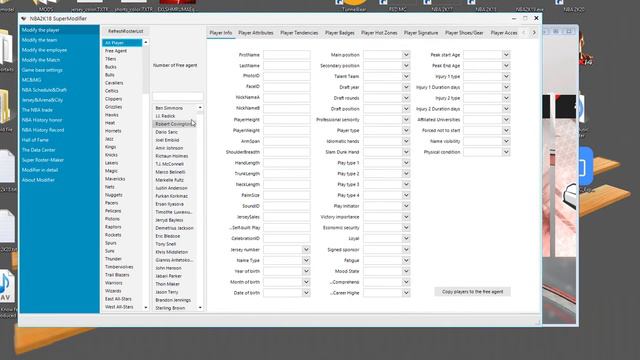Screen dimensions: 640x360
Task: Open About Modifier sidebar entry
Action: click(38, 180)
